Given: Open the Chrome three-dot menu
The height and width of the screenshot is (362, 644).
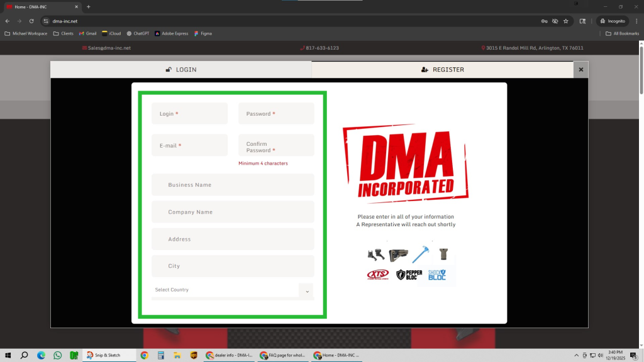Looking at the screenshot, I should (635, 21).
